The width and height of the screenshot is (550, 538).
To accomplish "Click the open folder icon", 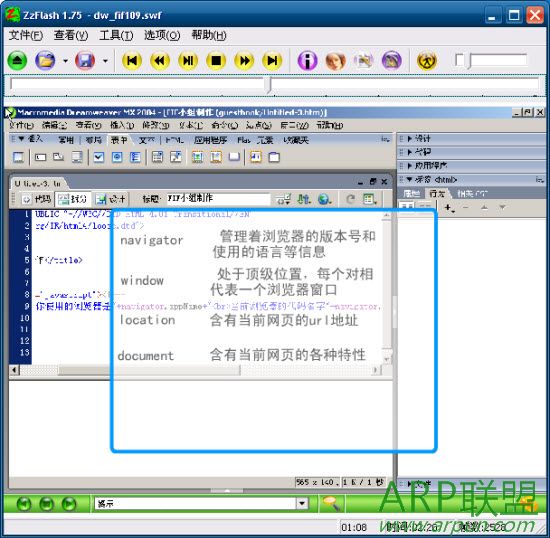I will 45,61.
